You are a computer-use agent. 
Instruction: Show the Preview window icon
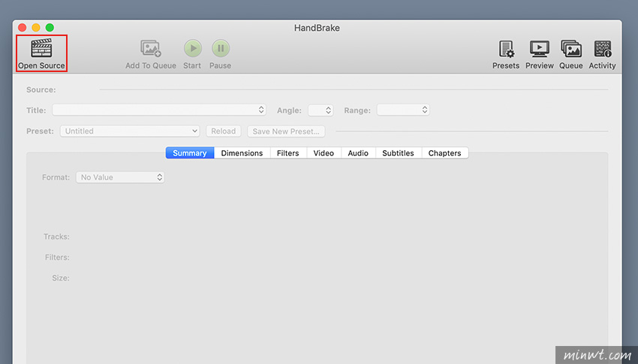539,49
